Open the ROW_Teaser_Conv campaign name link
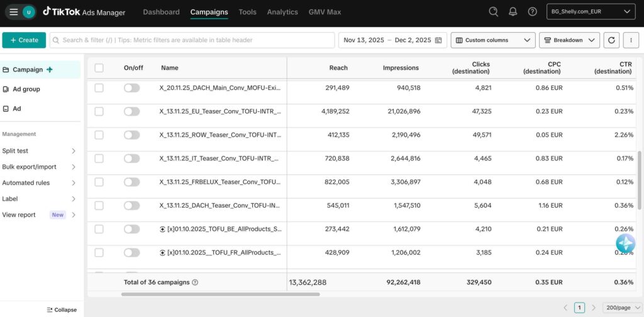This screenshot has width=644, height=317. pyautogui.click(x=219, y=135)
